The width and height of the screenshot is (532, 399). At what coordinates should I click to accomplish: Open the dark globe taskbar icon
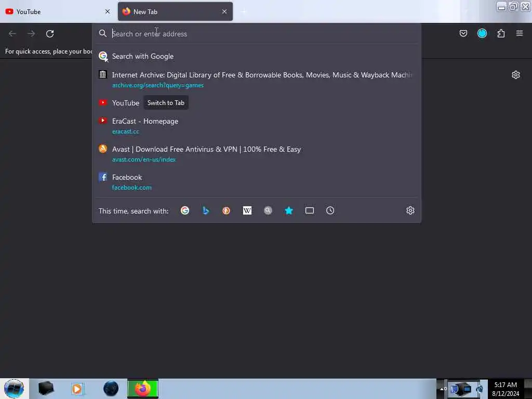click(111, 389)
